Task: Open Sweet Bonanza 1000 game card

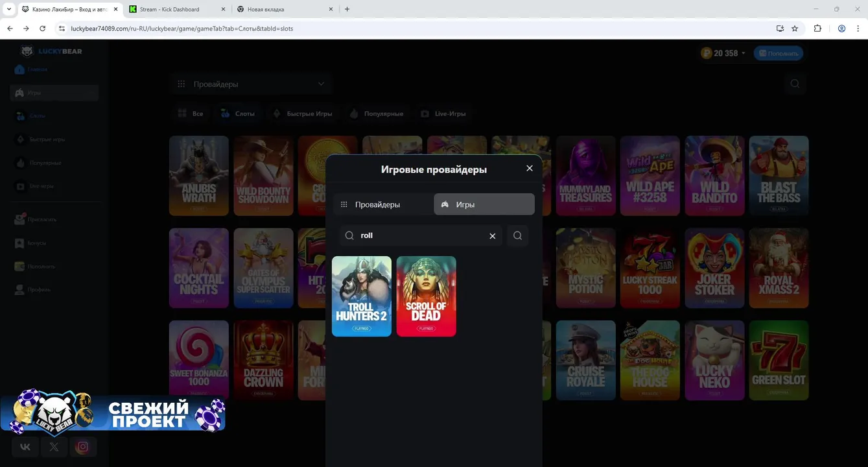Action: click(x=199, y=360)
